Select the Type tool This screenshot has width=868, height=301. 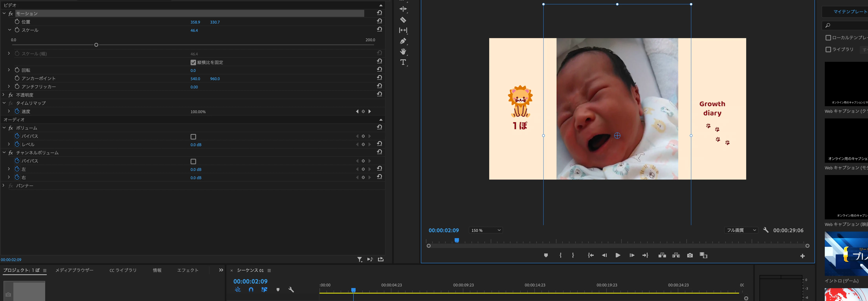click(403, 62)
